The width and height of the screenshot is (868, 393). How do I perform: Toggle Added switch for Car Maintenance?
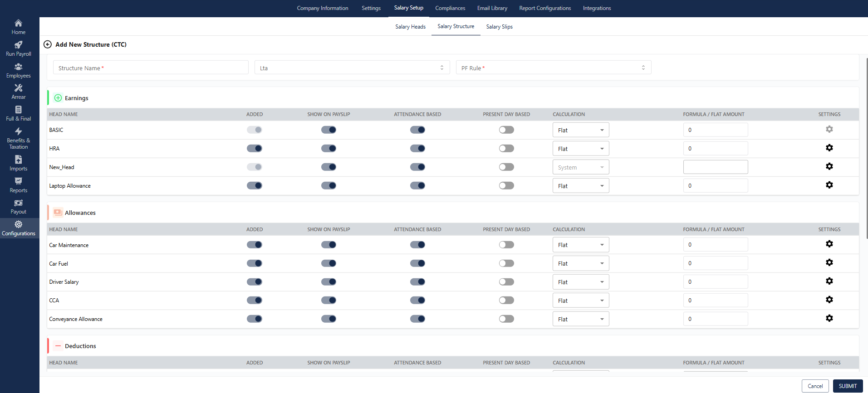[255, 245]
